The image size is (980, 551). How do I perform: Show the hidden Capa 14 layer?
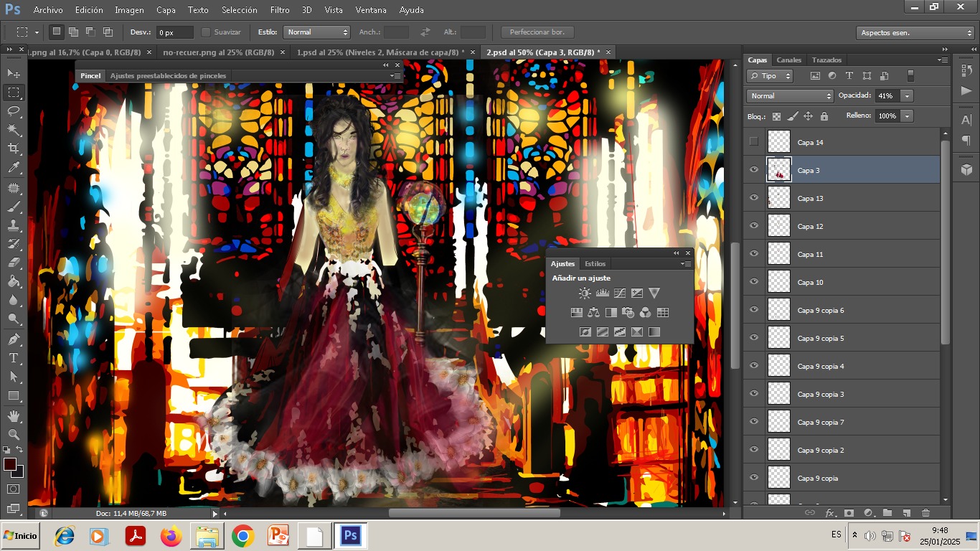click(x=753, y=142)
